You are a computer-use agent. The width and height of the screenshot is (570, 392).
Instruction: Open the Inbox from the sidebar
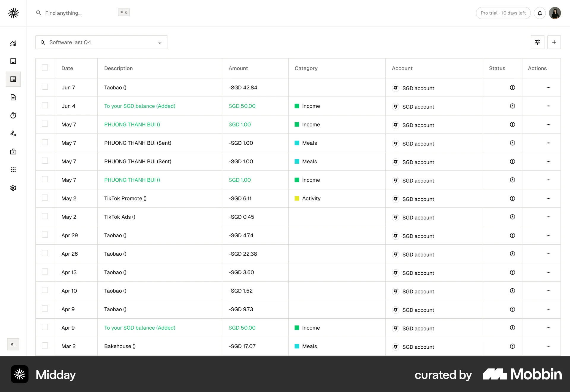[x=13, y=61]
